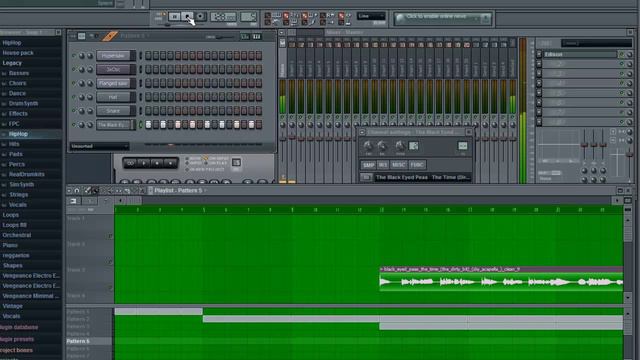Open the mixer input selector dropdown

[596, 43]
